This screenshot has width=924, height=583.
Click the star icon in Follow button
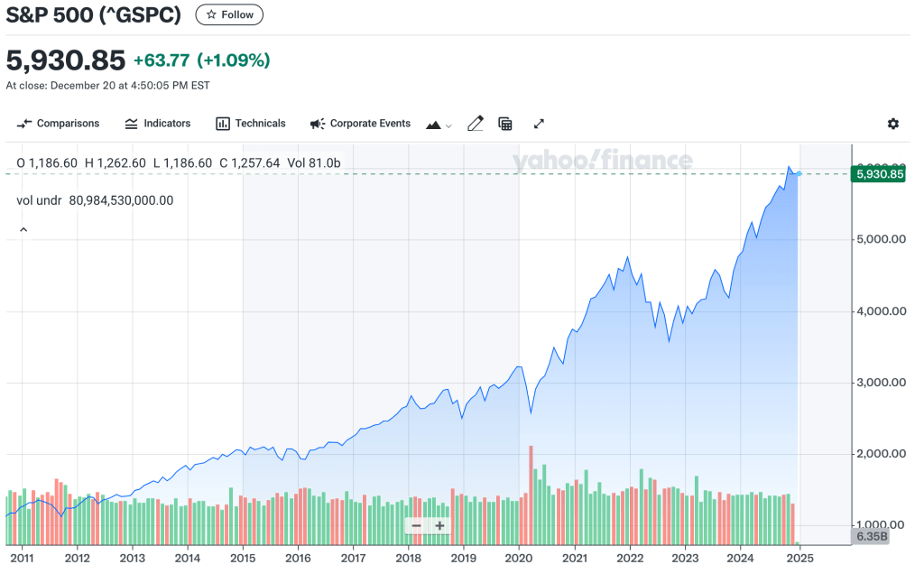210,14
